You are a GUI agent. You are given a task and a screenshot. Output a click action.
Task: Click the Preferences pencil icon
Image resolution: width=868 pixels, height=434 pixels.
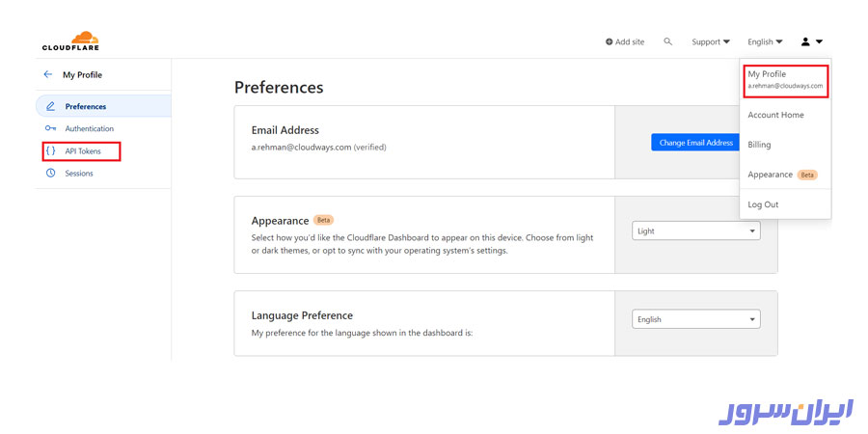50,106
